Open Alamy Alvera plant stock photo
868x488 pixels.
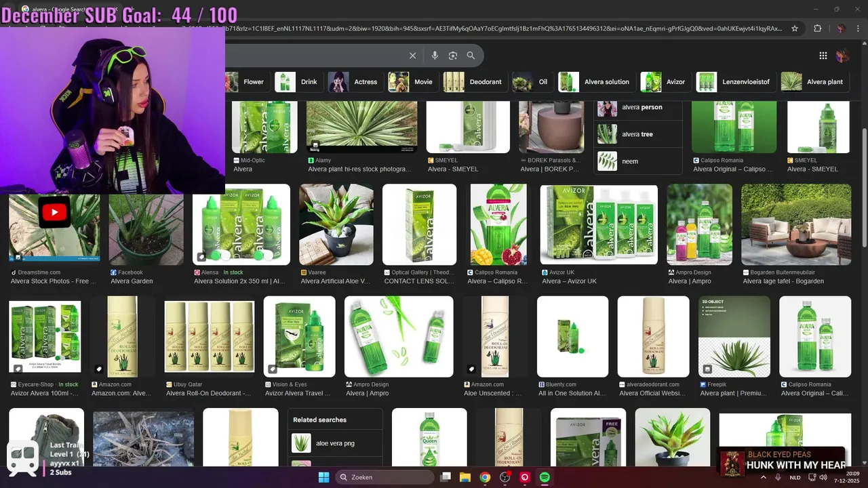tap(361, 127)
